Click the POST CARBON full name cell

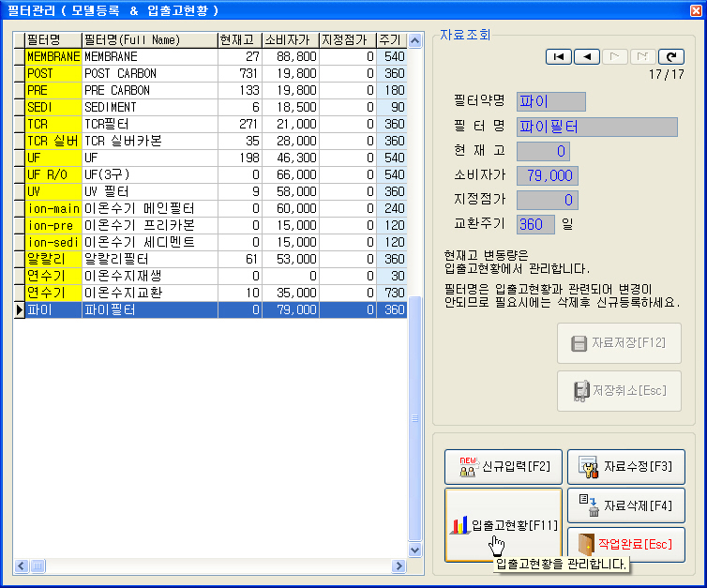[x=150, y=73]
